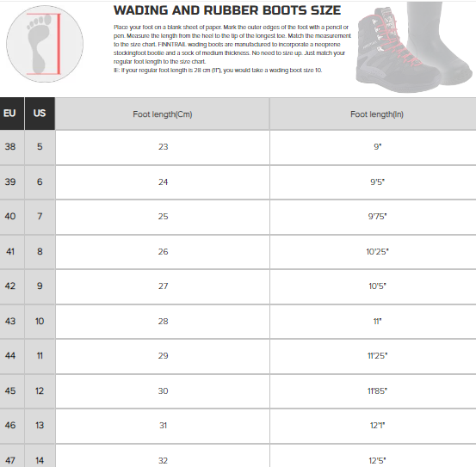Click the Wading and Rubber Boots Size title
This screenshot has height=467, width=476.
click(x=227, y=10)
